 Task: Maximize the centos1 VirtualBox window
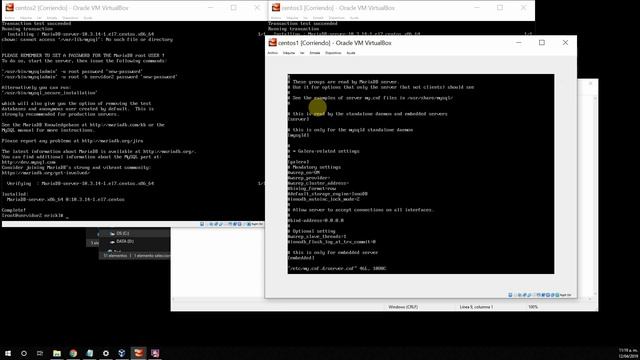(542, 43)
